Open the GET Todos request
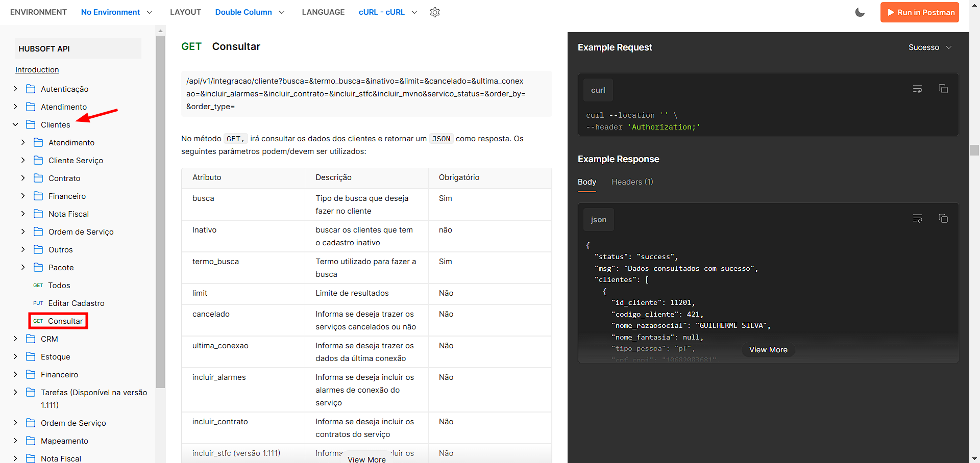The width and height of the screenshot is (980, 463). pos(52,286)
